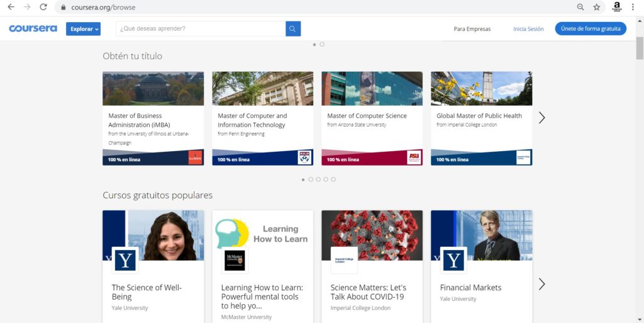Click the ASU logo on Computer Science card

414,157
